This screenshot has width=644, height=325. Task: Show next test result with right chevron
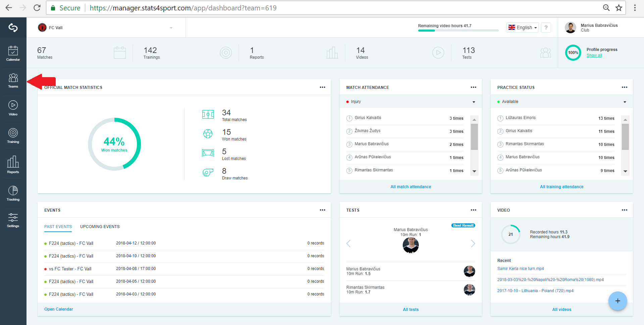point(473,243)
